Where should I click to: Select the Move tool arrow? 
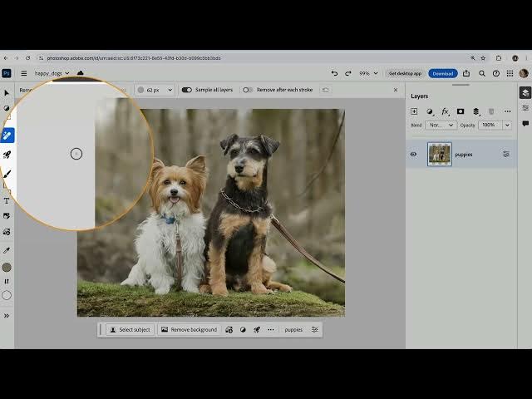pyautogui.click(x=7, y=93)
